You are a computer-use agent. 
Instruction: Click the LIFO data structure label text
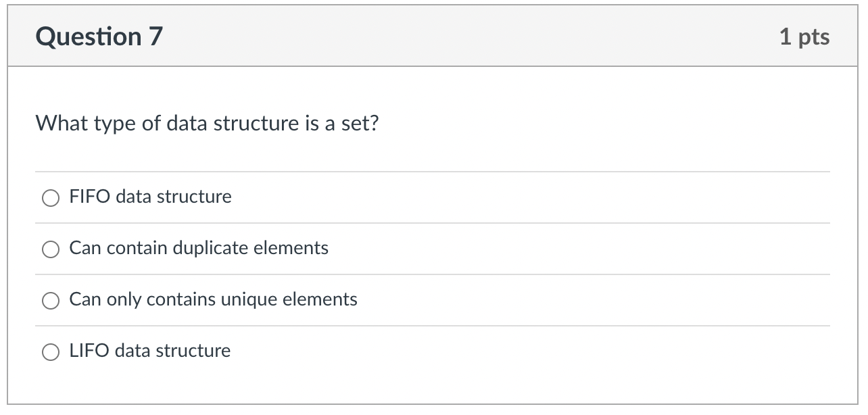(x=149, y=351)
